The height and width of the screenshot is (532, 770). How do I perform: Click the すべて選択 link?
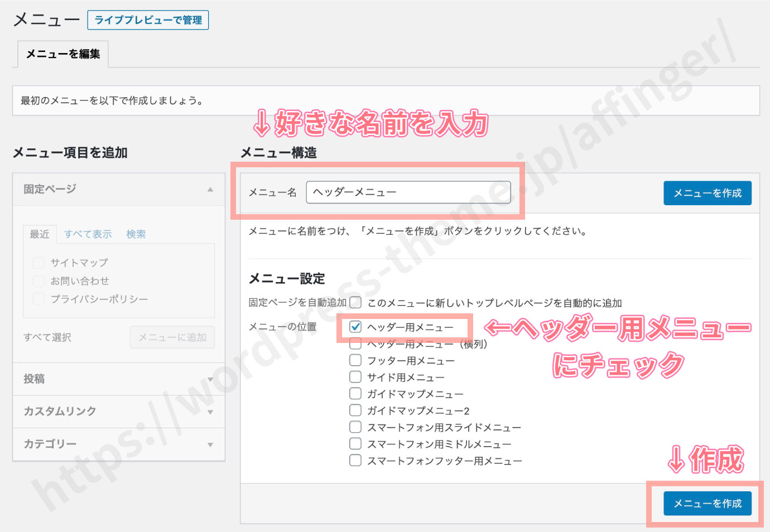47,337
